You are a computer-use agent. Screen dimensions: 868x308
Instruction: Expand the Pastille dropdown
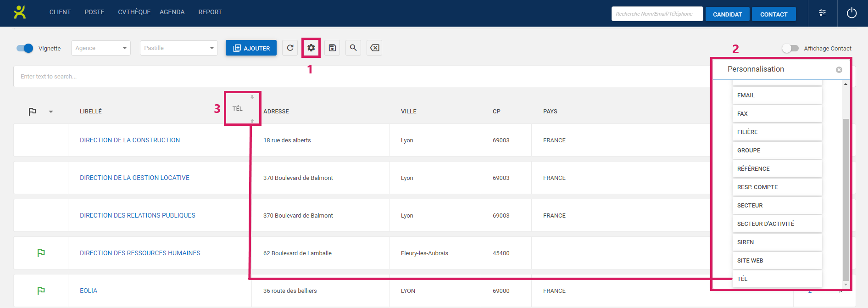179,48
